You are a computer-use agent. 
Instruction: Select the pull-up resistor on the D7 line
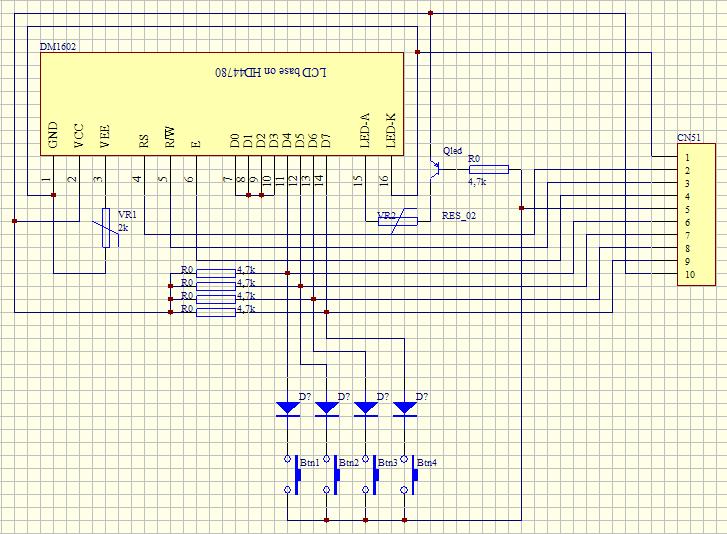(216, 312)
